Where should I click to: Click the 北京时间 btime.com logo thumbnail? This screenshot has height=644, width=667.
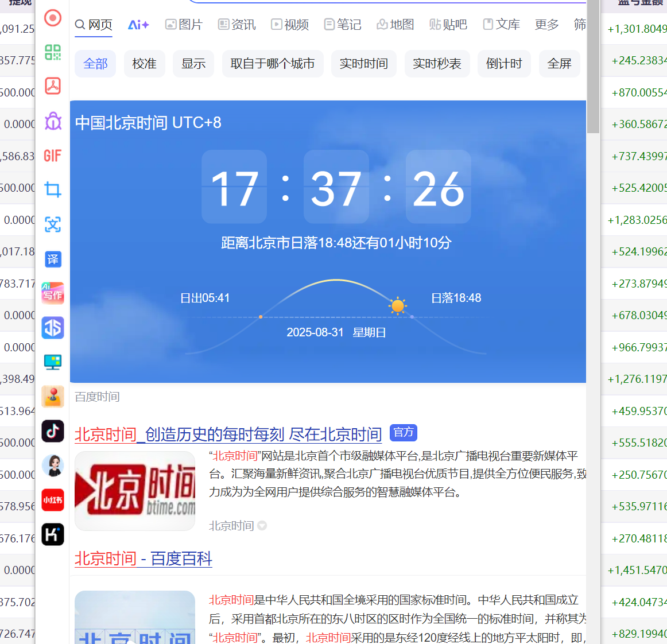[x=135, y=491]
